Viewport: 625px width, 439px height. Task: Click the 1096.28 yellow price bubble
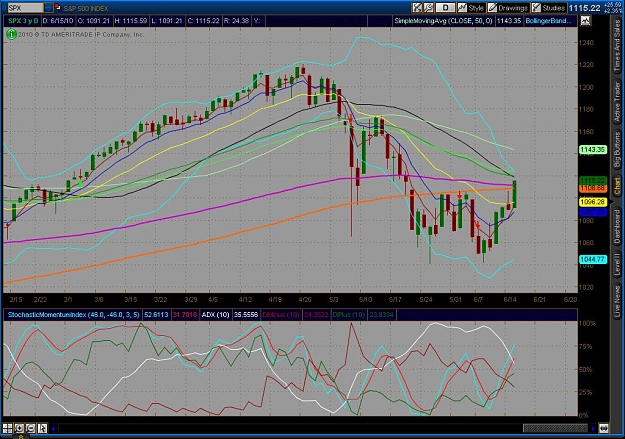[x=593, y=202]
